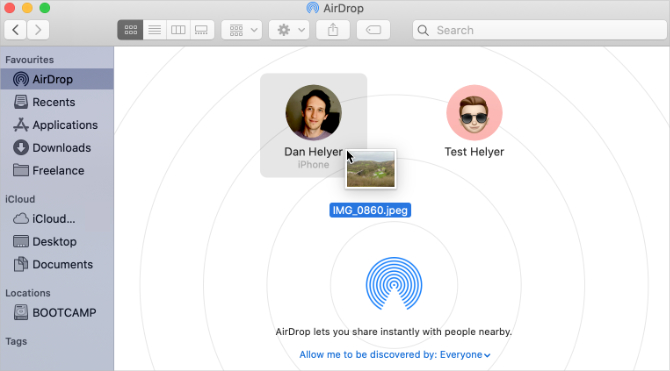Click the Tags section header

pyautogui.click(x=16, y=342)
